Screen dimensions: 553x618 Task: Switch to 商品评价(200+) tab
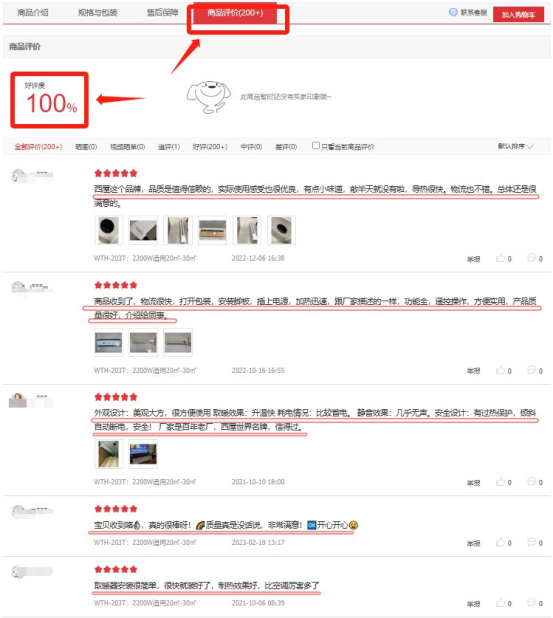235,13
